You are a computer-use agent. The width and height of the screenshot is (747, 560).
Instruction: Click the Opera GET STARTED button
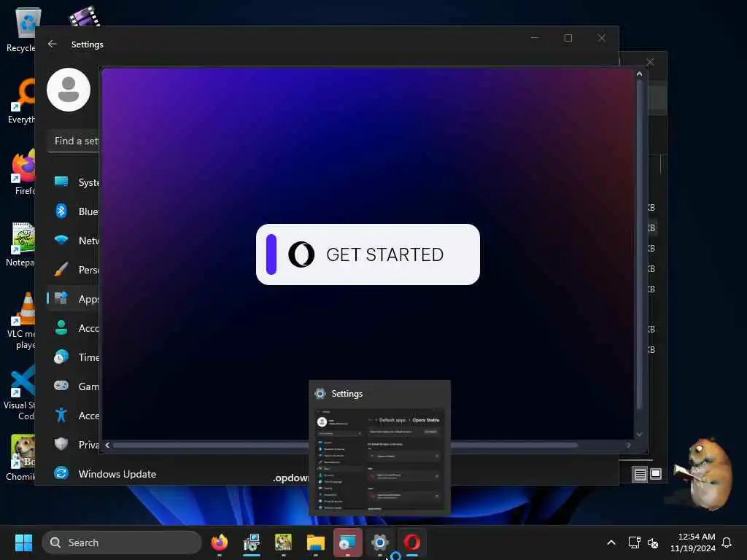(368, 254)
